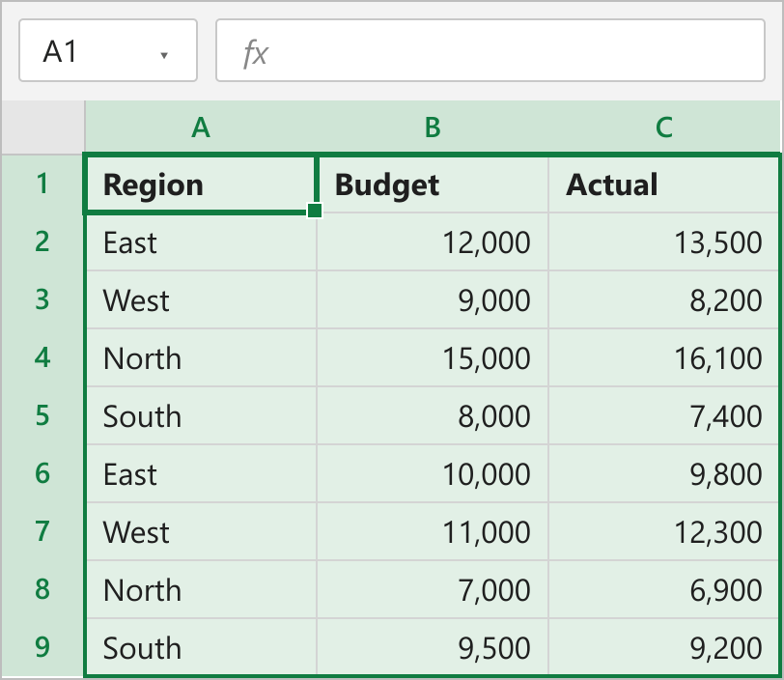Select East cell in row 2
784x680 pixels.
pos(202,242)
